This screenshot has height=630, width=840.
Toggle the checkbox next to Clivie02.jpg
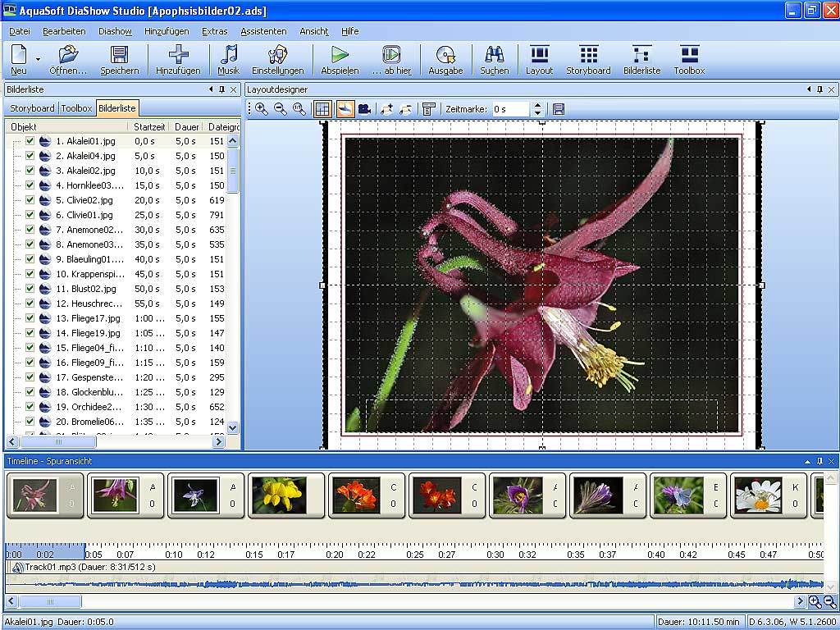(x=30, y=200)
